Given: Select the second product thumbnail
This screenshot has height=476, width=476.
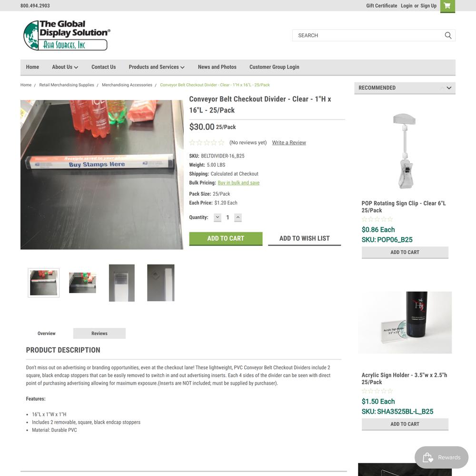Looking at the screenshot, I should 82,283.
